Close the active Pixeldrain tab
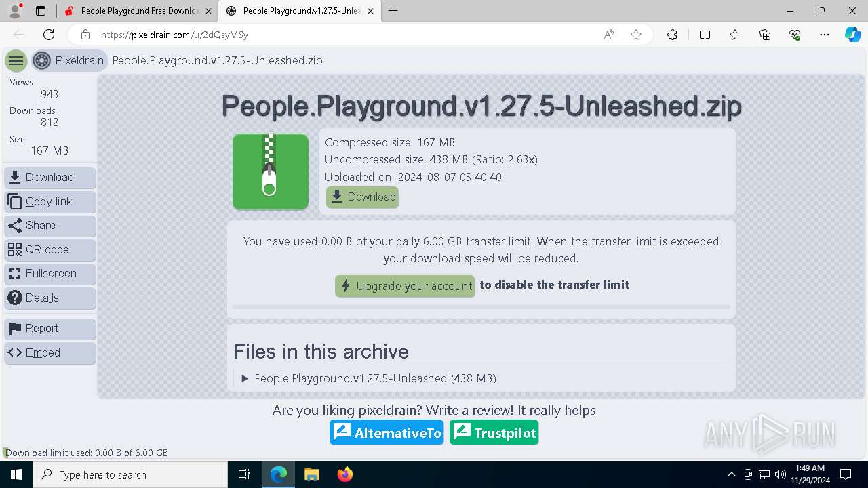The width and height of the screenshot is (868, 488). (x=372, y=11)
